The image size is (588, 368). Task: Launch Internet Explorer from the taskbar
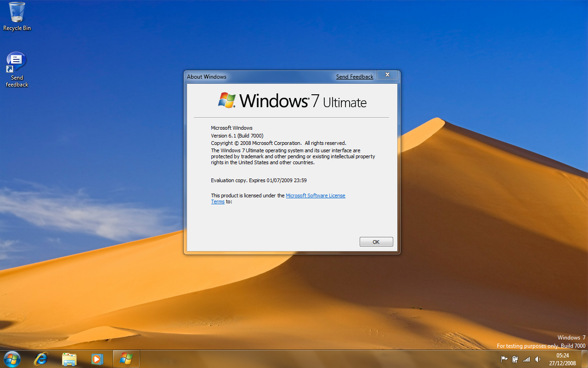[x=41, y=359]
